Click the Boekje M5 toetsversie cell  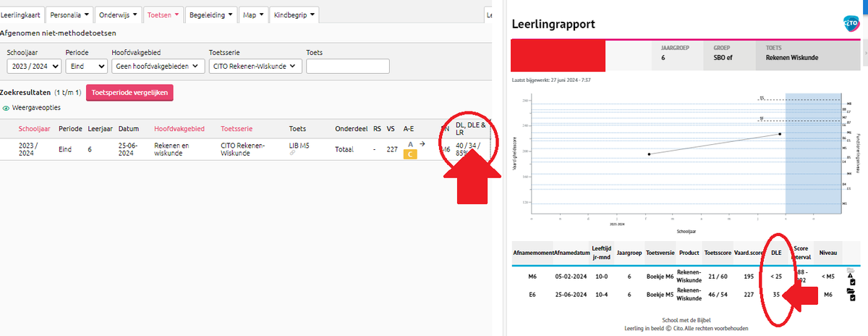(659, 295)
